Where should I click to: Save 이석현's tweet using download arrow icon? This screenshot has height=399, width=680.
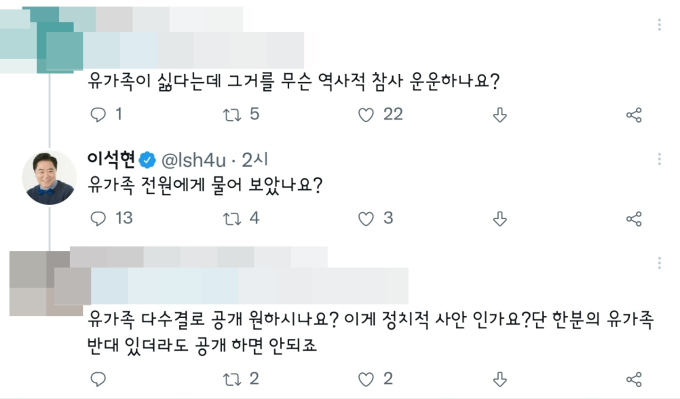500,219
